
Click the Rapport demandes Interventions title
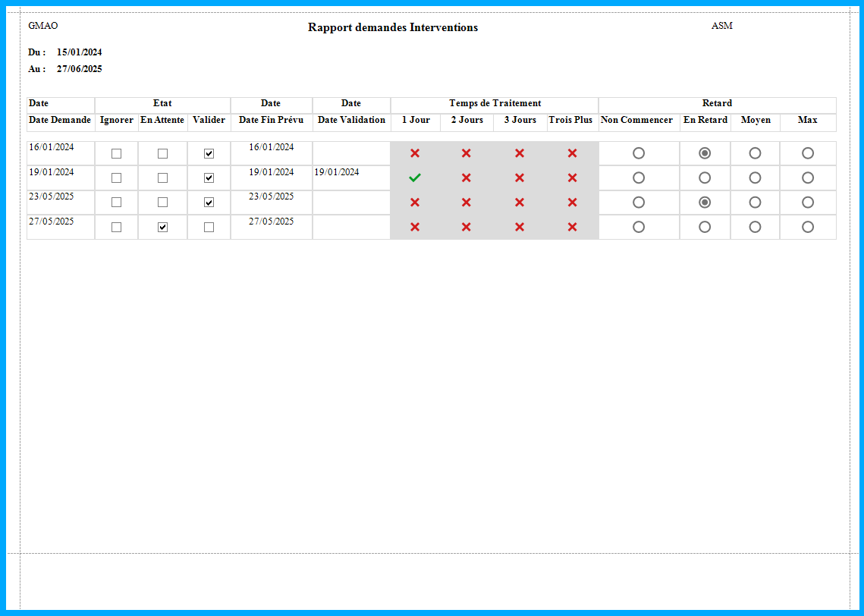point(393,27)
